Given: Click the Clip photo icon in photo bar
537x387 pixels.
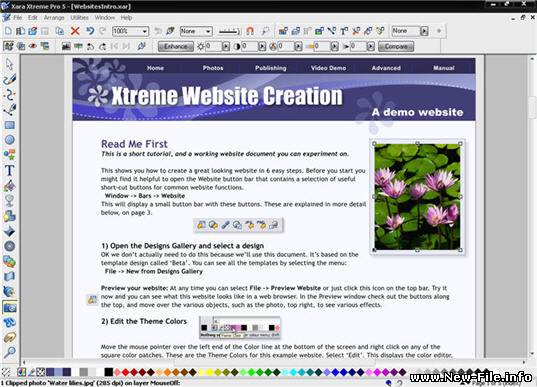Looking at the screenshot, I should tap(21, 46).
